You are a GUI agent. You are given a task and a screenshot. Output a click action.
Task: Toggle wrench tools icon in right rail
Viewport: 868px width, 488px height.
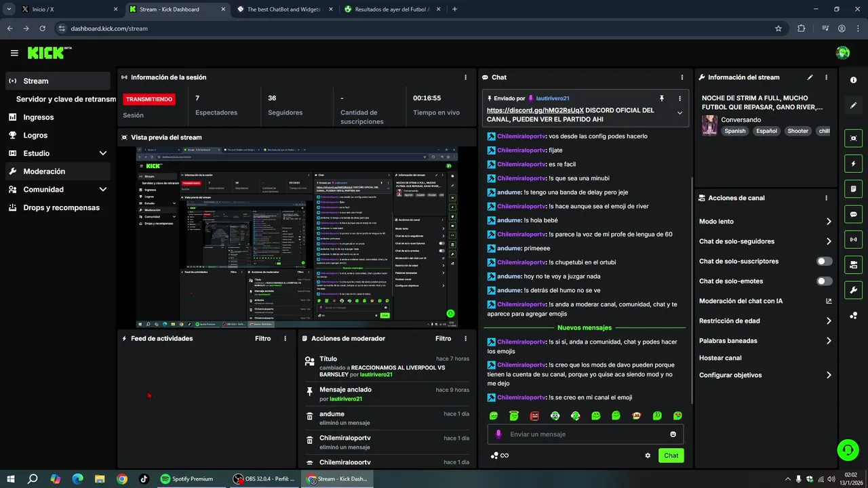point(853,290)
